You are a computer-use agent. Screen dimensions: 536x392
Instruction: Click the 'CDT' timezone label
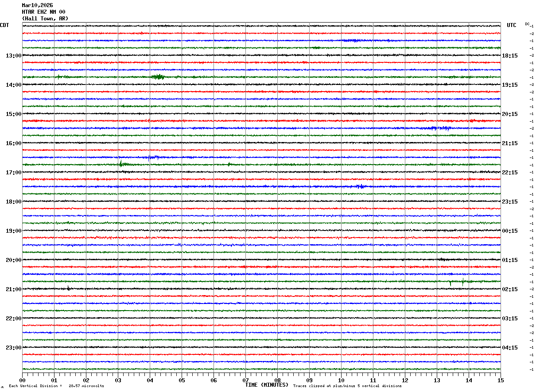[4, 25]
